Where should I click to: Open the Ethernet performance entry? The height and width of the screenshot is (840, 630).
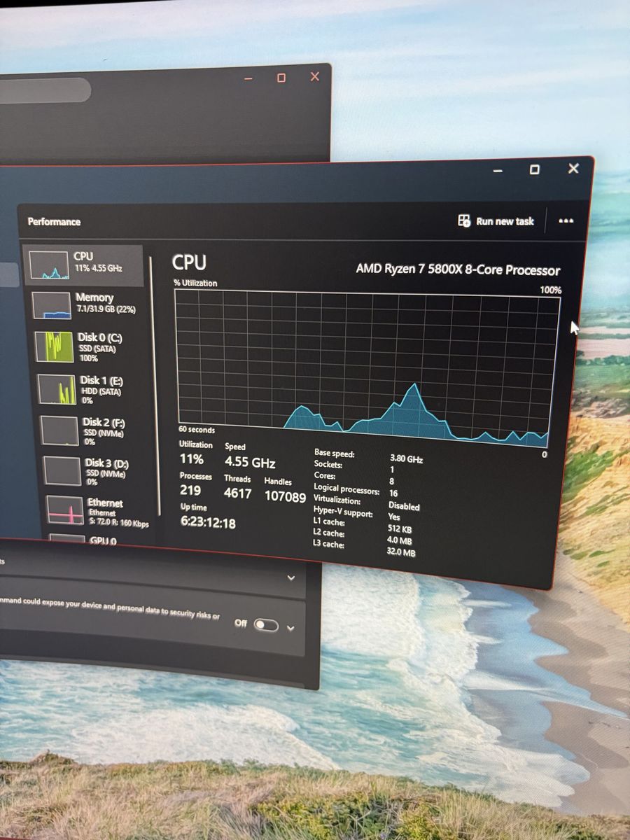97,512
